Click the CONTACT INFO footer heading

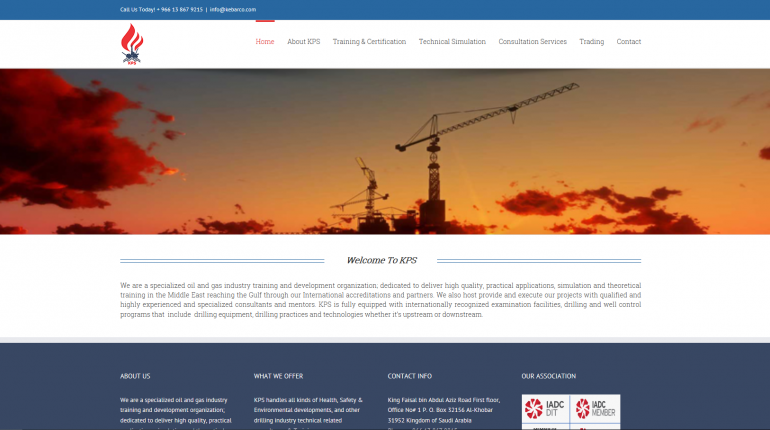[410, 376]
